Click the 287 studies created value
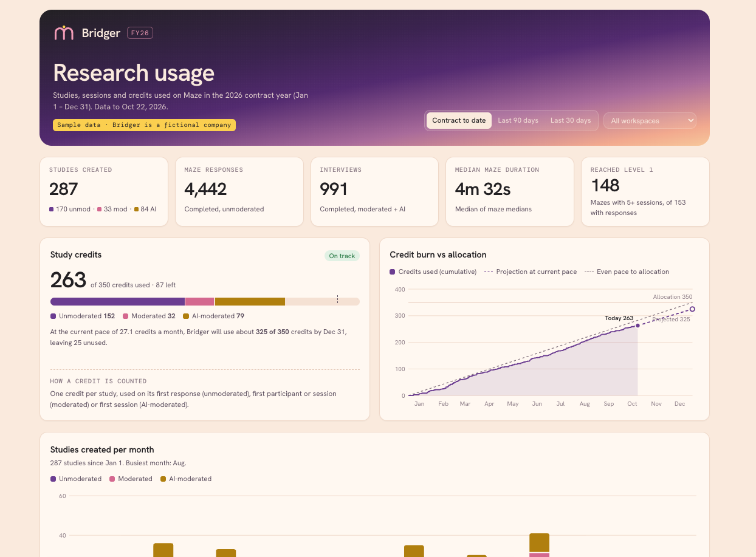756x557 pixels. (64, 189)
